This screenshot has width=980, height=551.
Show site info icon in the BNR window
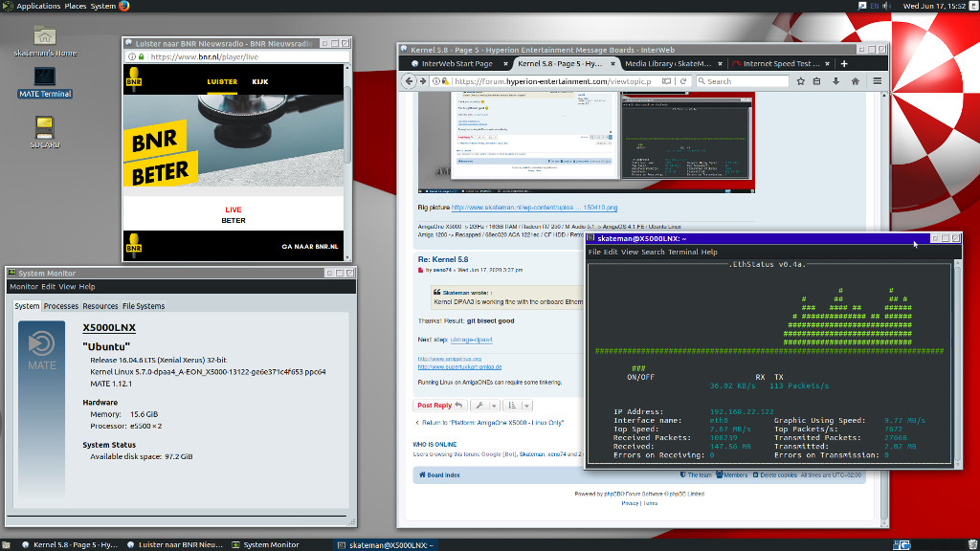click(x=132, y=56)
